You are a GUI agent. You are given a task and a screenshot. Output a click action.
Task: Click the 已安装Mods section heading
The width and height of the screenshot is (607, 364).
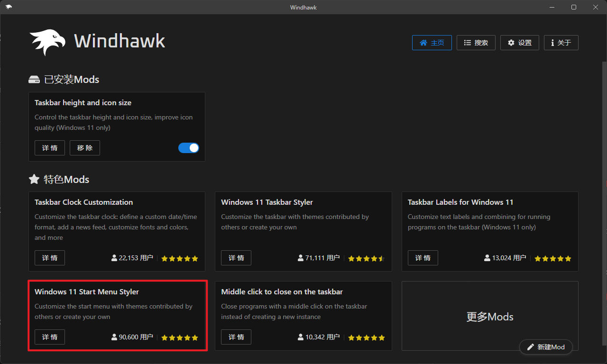[72, 80]
